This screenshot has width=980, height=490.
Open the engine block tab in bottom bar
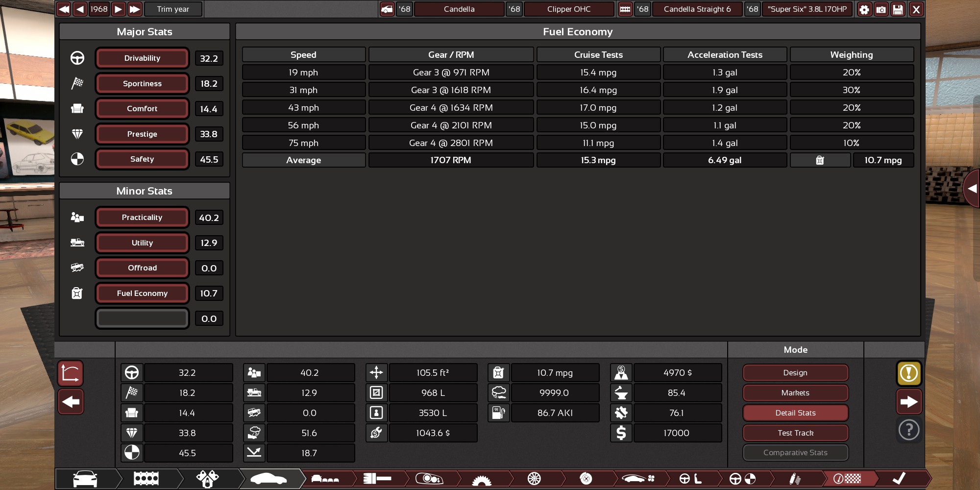click(x=146, y=479)
